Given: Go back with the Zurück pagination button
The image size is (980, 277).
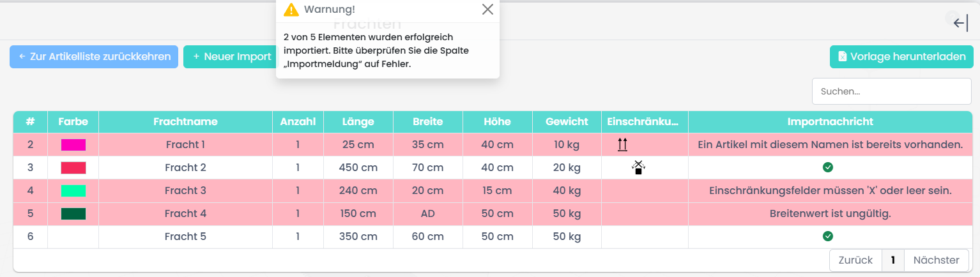Looking at the screenshot, I should tap(855, 260).
